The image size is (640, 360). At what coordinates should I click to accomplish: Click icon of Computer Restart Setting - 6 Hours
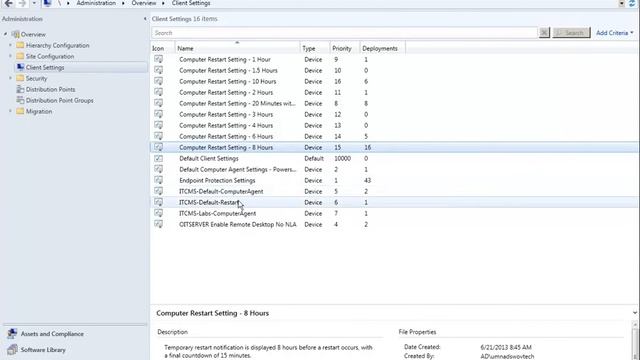click(x=158, y=136)
